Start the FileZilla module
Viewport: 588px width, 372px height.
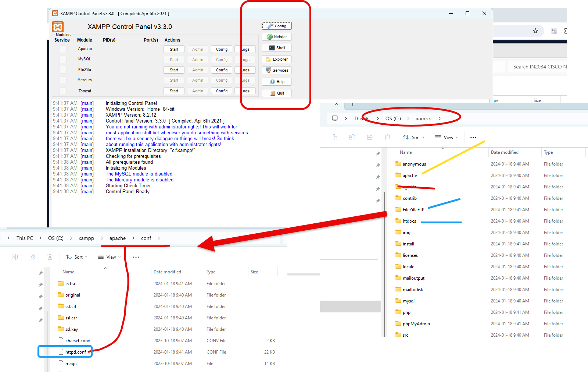coord(174,70)
